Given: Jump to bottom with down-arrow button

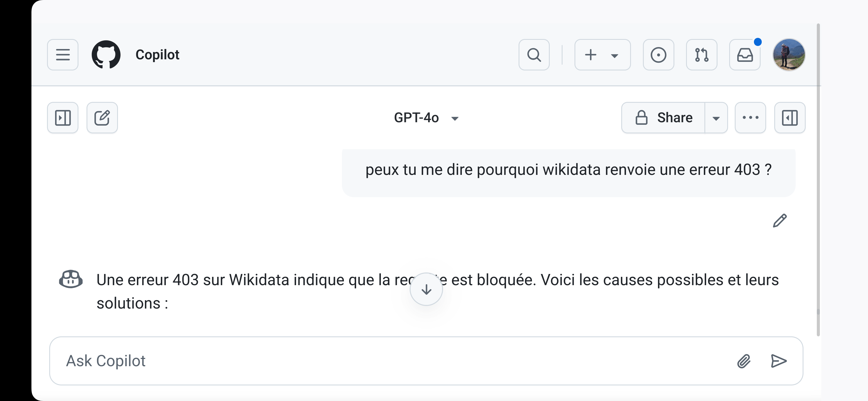Looking at the screenshot, I should click(426, 289).
